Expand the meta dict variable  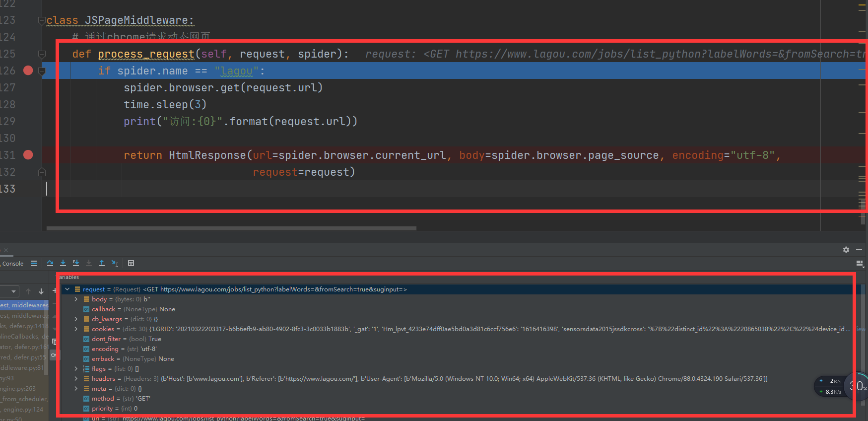(x=76, y=388)
